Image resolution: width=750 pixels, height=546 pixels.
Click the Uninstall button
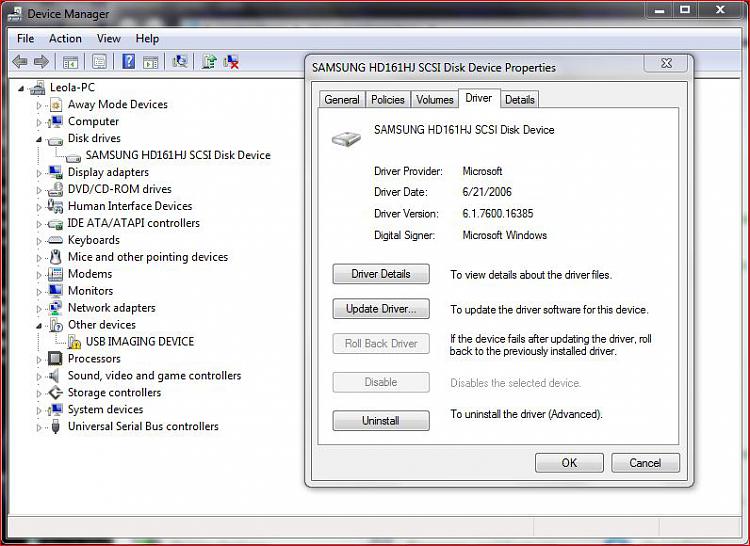click(x=381, y=421)
